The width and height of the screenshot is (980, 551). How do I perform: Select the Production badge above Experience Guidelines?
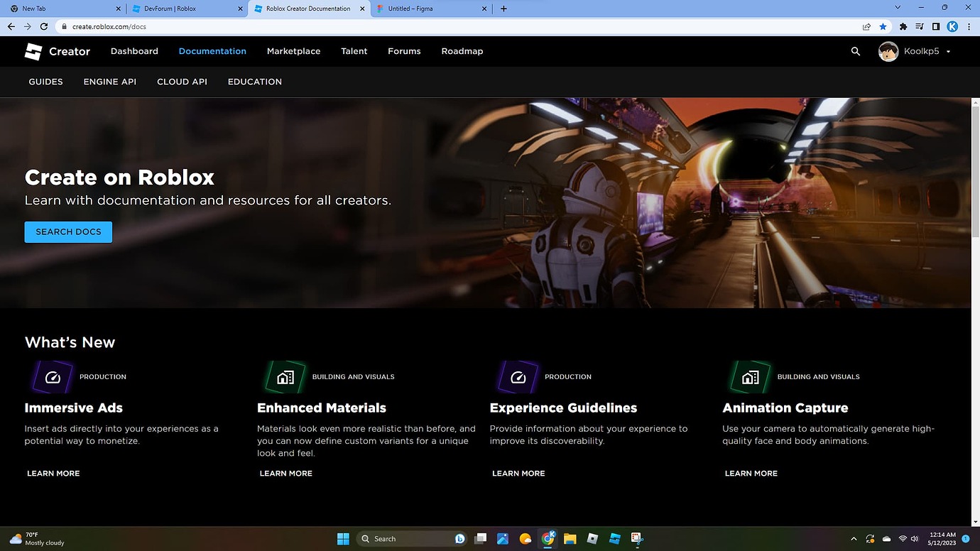pos(516,376)
